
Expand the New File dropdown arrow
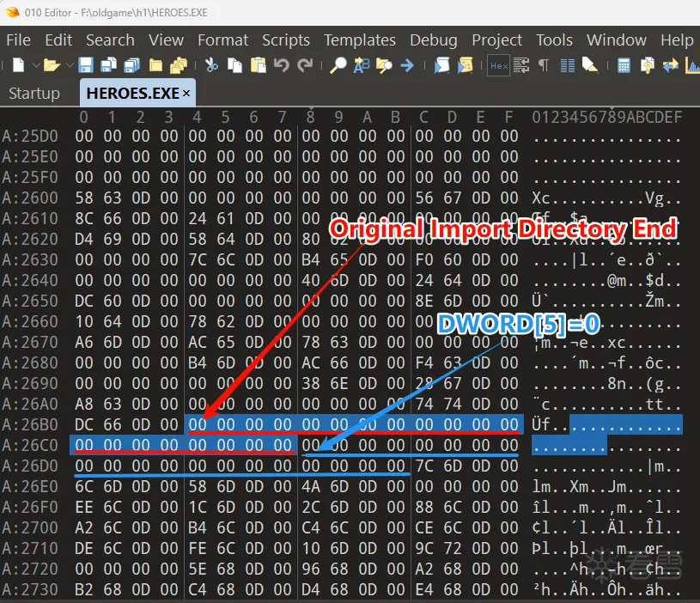pyautogui.click(x=35, y=65)
